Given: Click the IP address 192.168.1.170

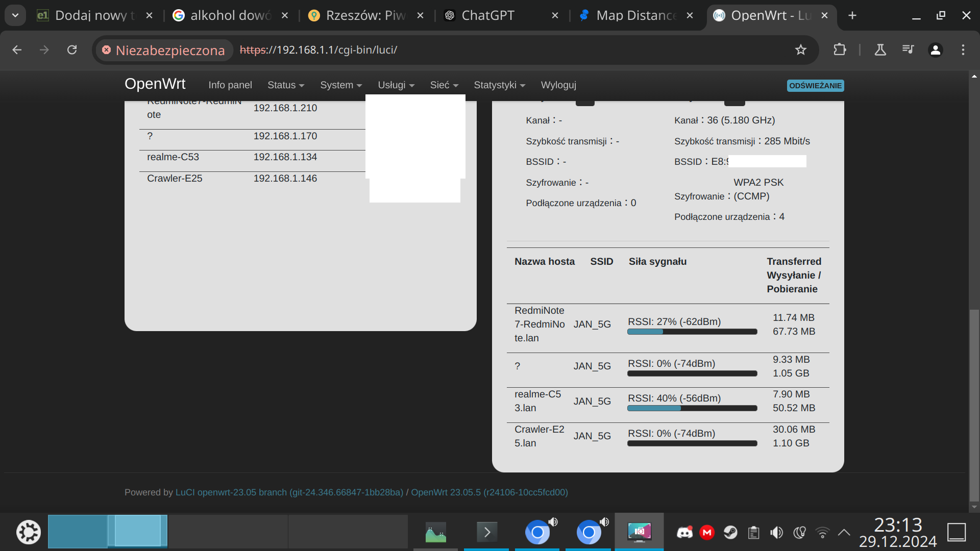Looking at the screenshot, I should point(285,136).
